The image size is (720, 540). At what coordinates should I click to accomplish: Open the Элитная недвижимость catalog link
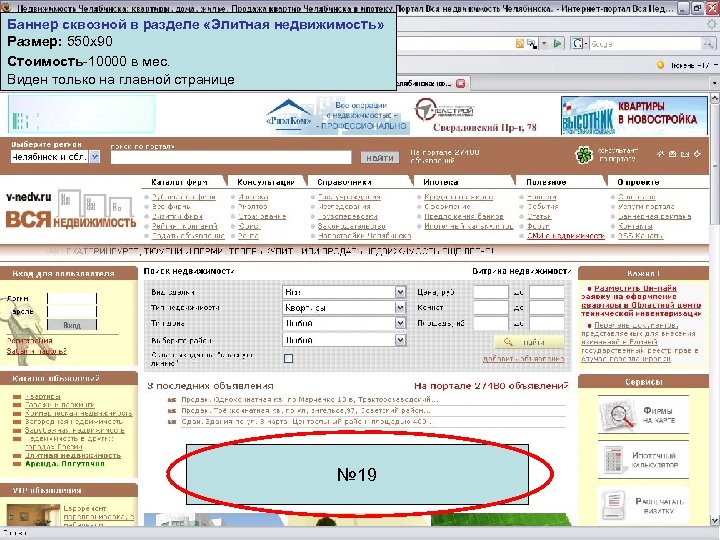(73, 456)
